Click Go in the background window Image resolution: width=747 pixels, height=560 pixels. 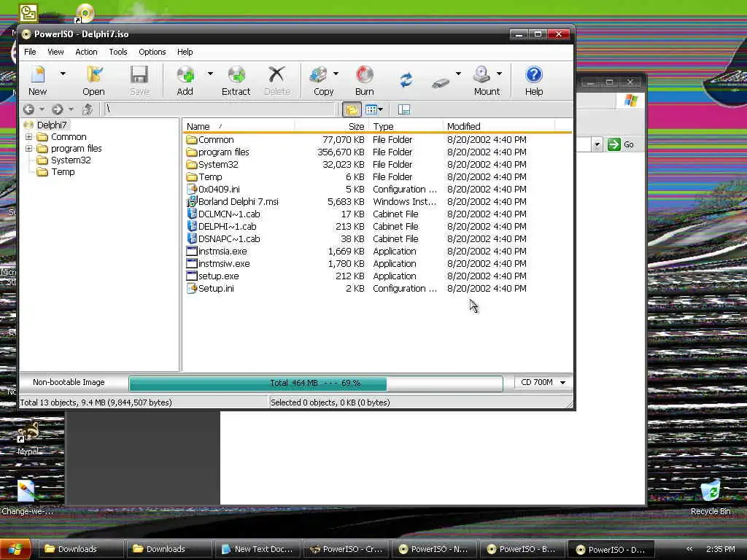(622, 144)
